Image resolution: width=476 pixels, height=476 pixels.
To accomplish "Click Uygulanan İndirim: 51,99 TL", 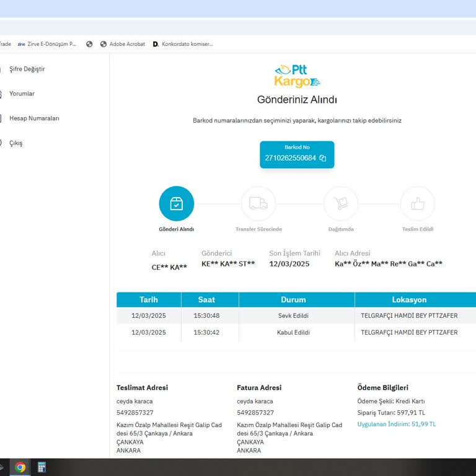I will click(x=397, y=424).
